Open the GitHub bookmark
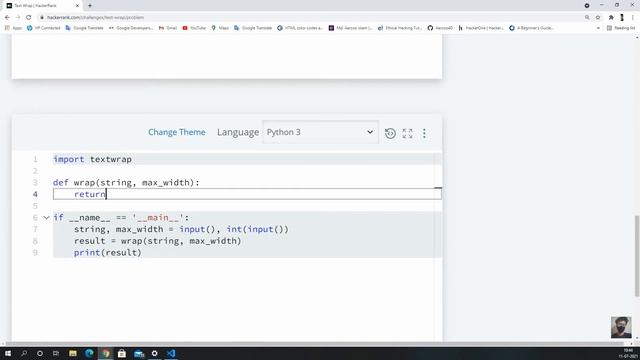This screenshot has height=360, width=640. pyautogui.click(x=440, y=28)
